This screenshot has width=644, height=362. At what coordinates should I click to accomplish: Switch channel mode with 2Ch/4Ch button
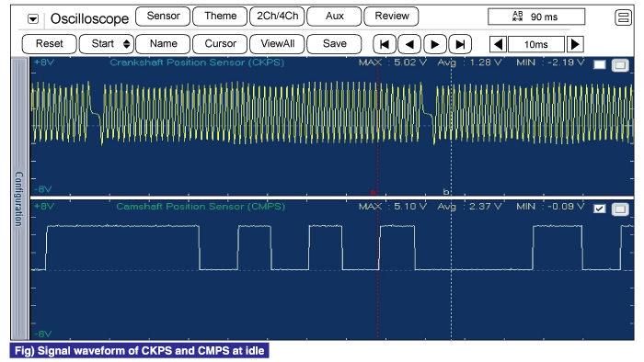(x=277, y=17)
